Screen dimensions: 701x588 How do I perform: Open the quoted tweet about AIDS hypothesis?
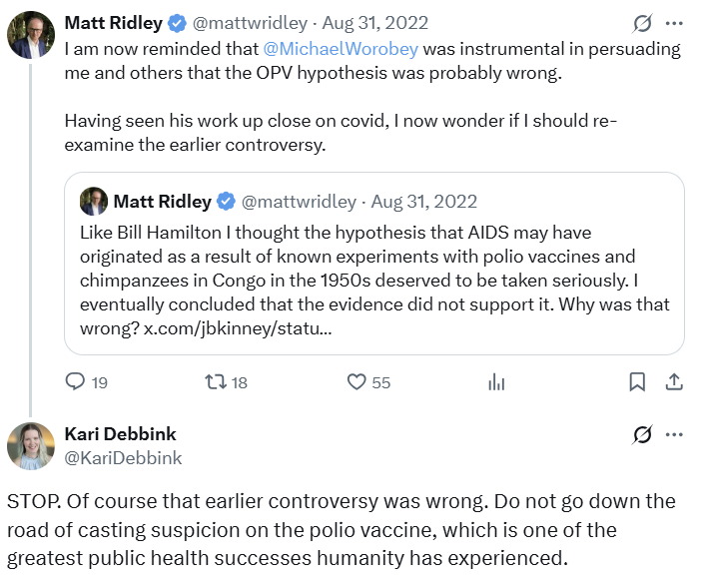pos(373,270)
